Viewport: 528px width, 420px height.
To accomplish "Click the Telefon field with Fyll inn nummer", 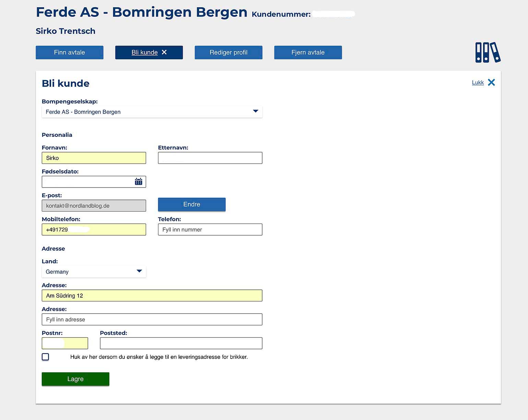I will click(x=210, y=229).
